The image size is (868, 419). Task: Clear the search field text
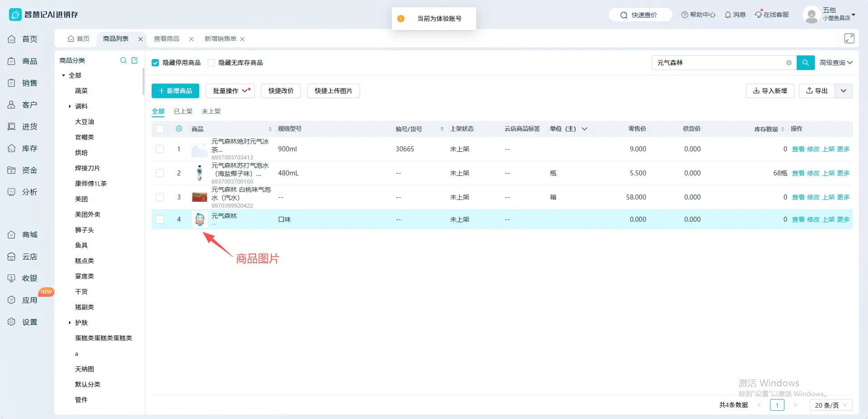789,63
